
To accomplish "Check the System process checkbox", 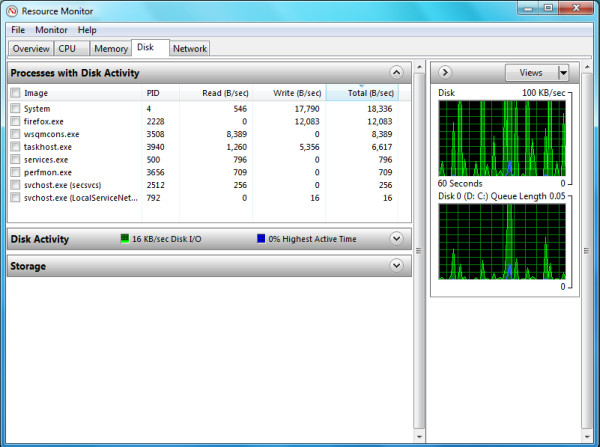I will pyautogui.click(x=15, y=108).
